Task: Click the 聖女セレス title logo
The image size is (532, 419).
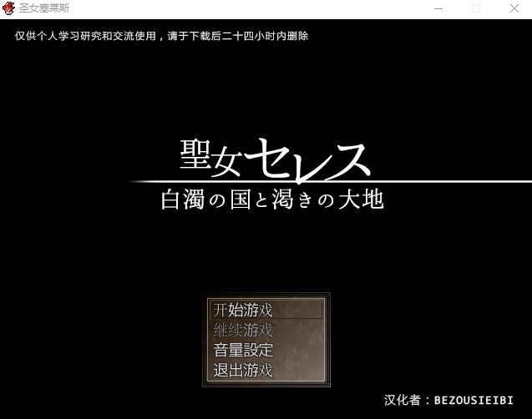Action: pyautogui.click(x=275, y=159)
